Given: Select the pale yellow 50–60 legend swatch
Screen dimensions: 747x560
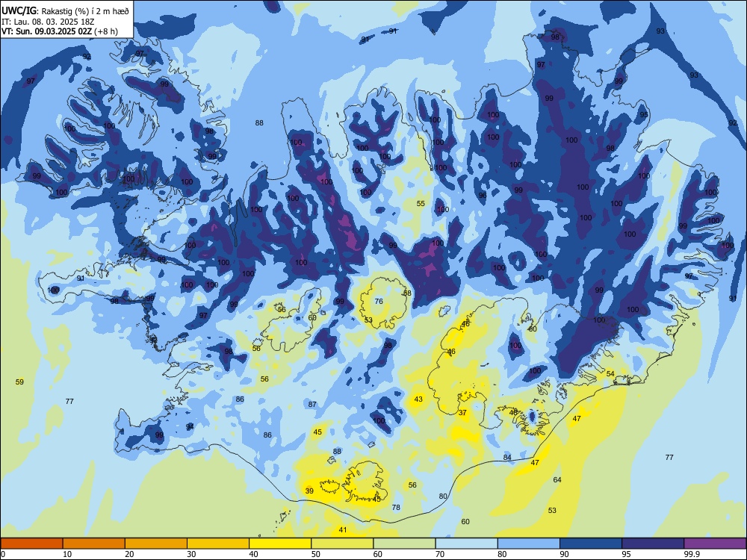Looking at the screenshot, I should 342,544.
